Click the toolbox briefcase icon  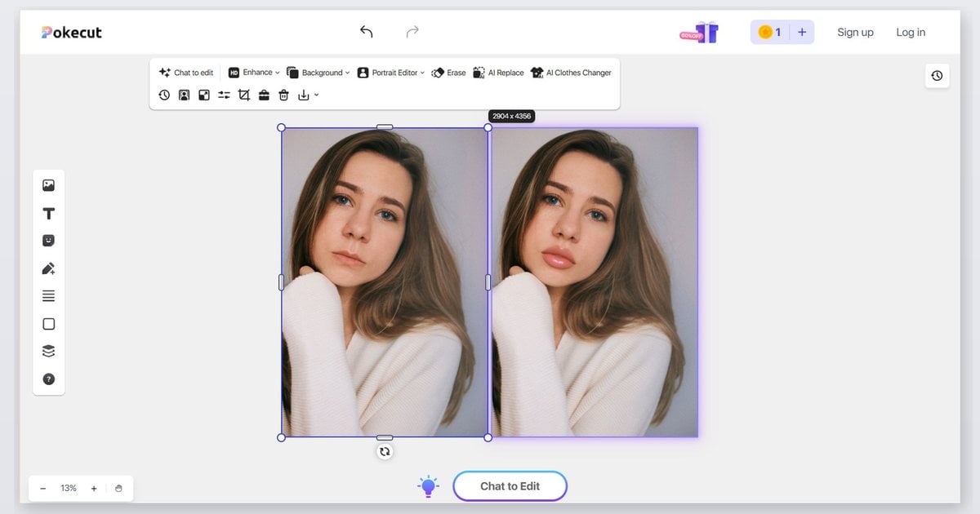264,95
